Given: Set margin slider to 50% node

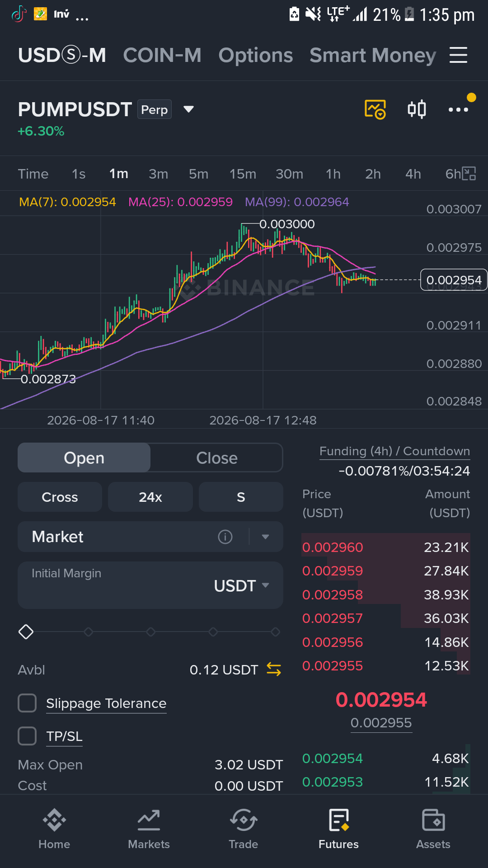Looking at the screenshot, I should [151, 632].
